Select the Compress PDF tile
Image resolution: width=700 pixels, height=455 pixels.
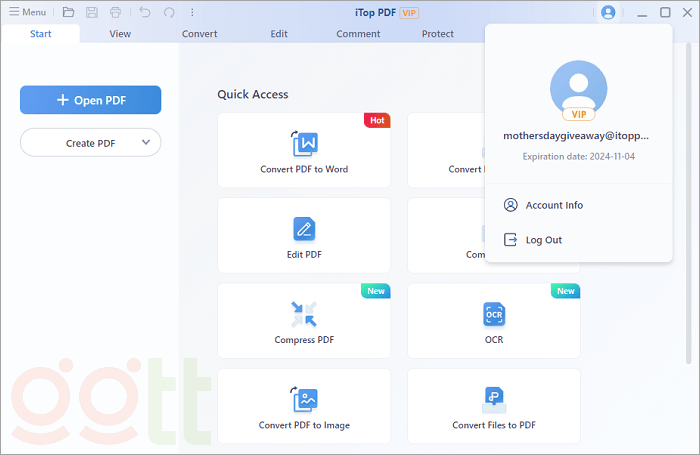[x=304, y=320]
